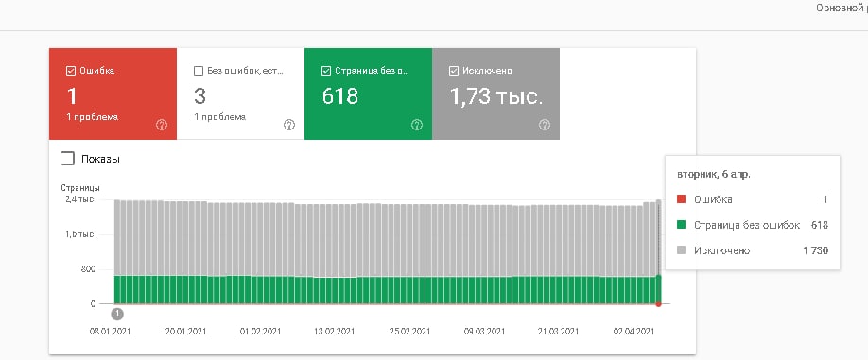Click the 02.04.2021 axis date label
868x360 pixels.
tap(634, 332)
